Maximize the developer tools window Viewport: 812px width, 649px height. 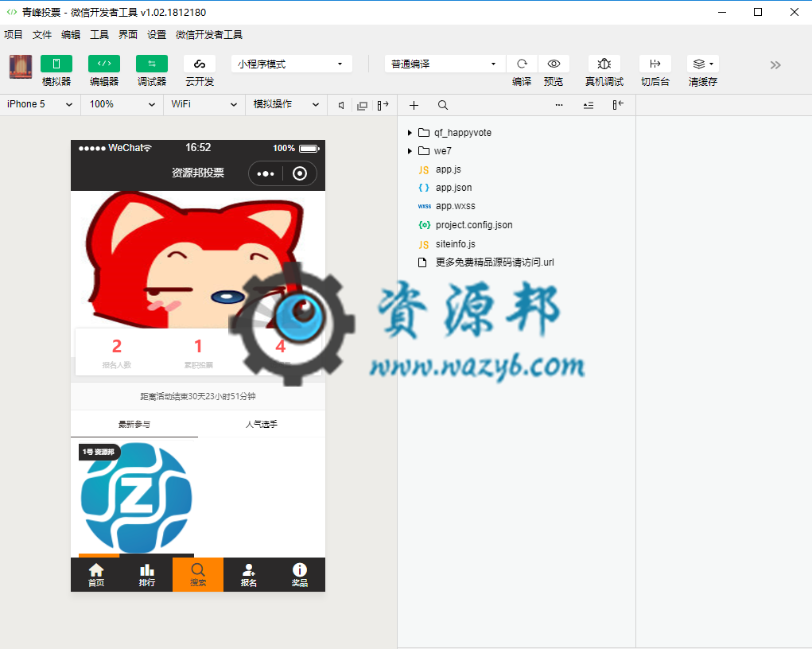[x=758, y=12]
